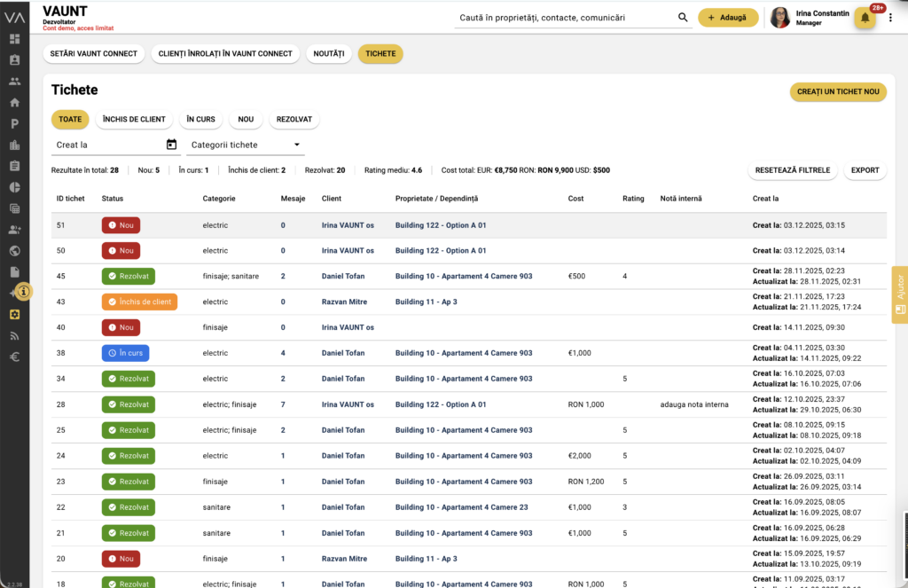Click the home icon in the sidebar

[14, 102]
